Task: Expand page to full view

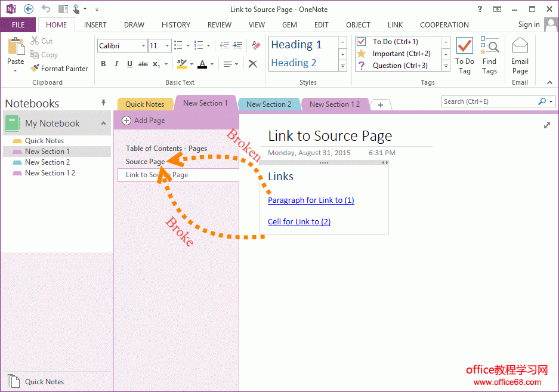Action: pos(547,125)
